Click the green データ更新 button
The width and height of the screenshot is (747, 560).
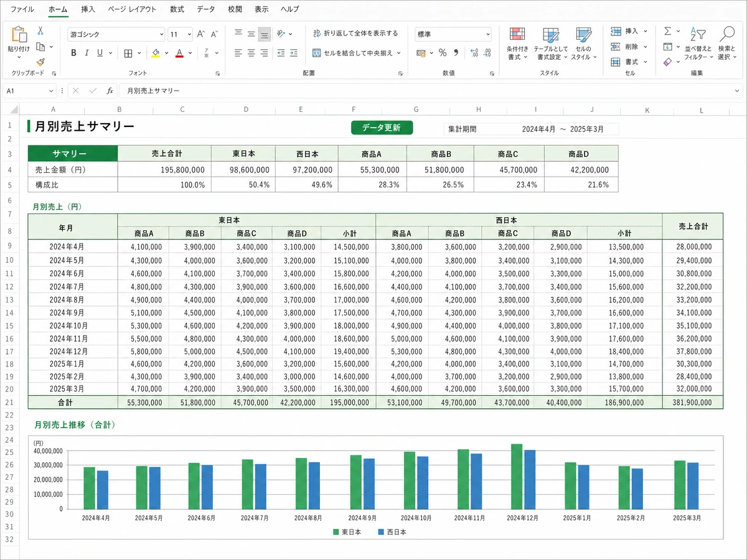[382, 128]
